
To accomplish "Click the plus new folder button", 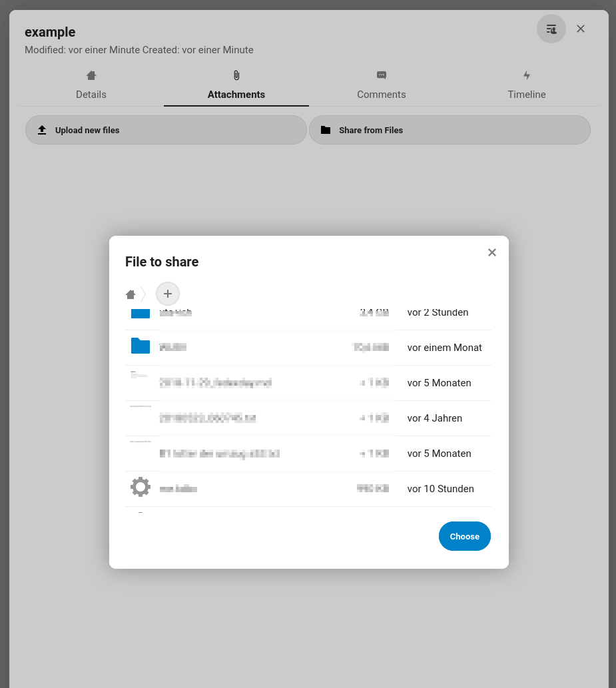I will (x=168, y=294).
